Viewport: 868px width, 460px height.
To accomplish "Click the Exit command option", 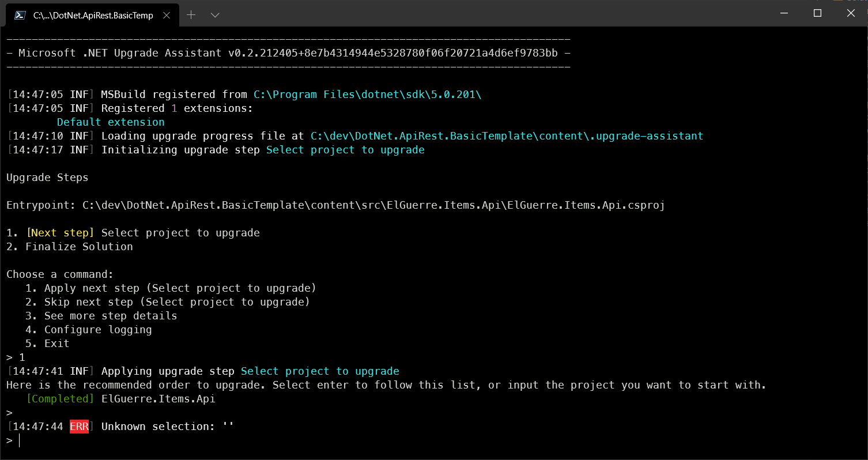I will [56, 344].
